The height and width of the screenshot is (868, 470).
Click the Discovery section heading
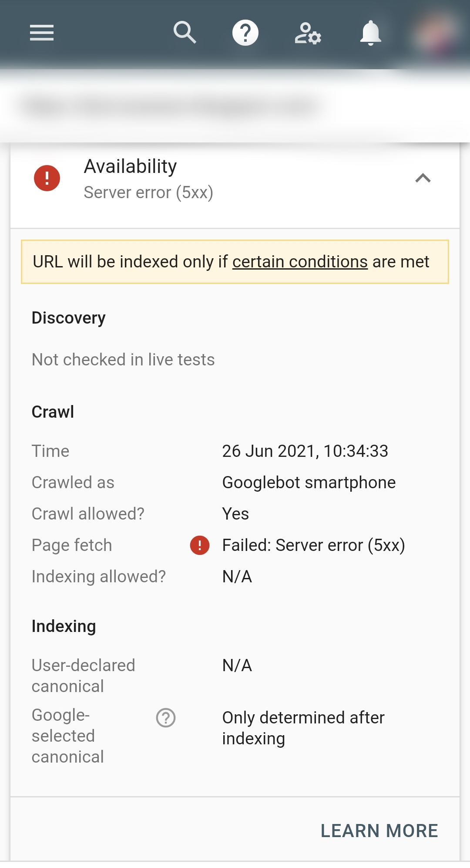[69, 318]
